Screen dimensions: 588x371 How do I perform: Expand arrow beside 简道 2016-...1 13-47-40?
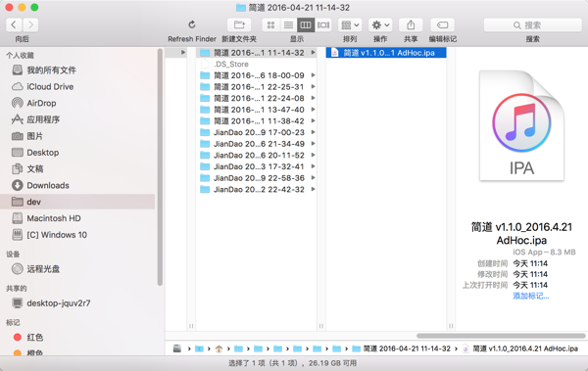point(313,110)
